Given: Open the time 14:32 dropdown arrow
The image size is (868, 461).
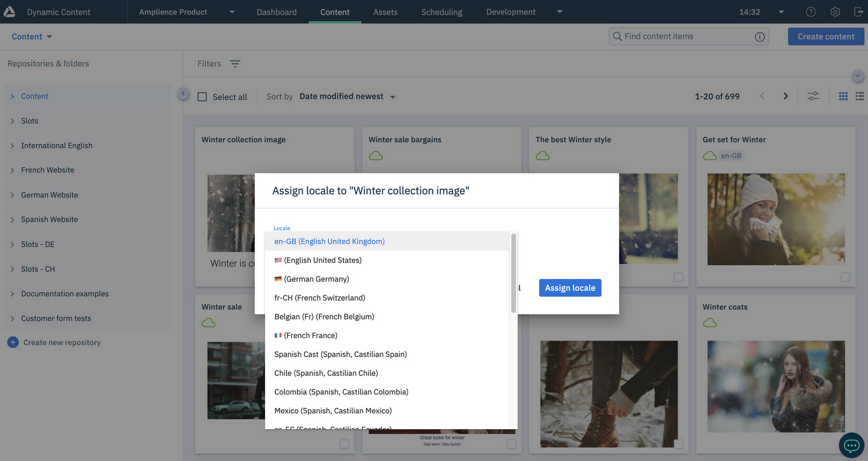Looking at the screenshot, I should click(781, 12).
